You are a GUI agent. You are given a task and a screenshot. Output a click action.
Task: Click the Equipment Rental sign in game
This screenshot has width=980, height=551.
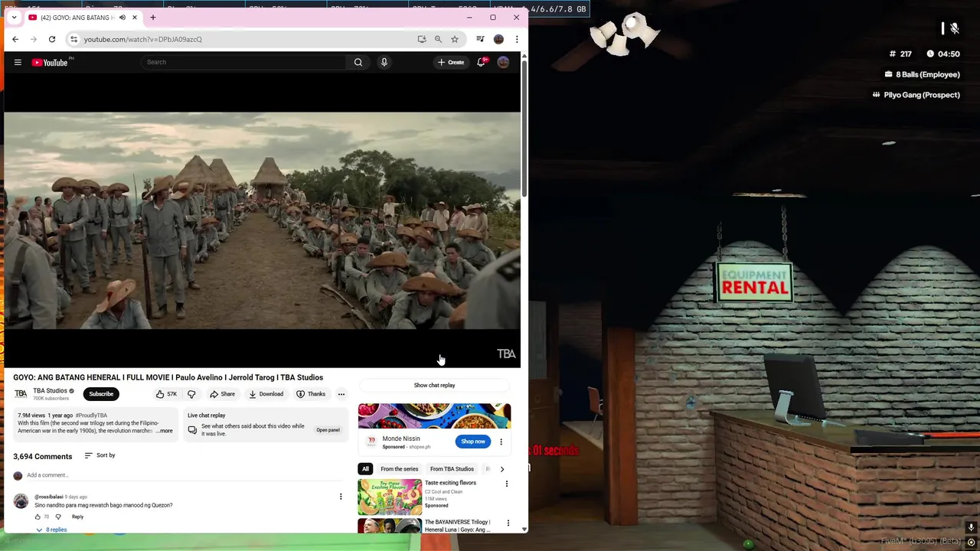coord(754,282)
